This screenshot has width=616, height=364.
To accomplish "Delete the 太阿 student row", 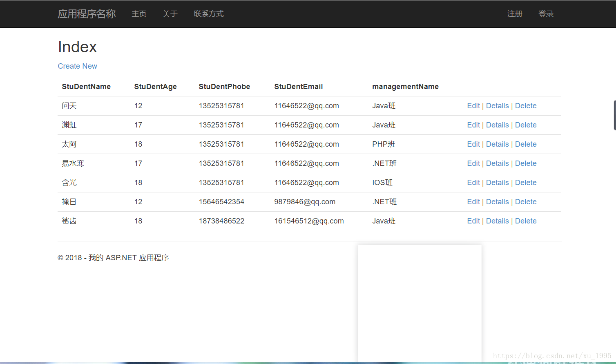I will coord(526,144).
